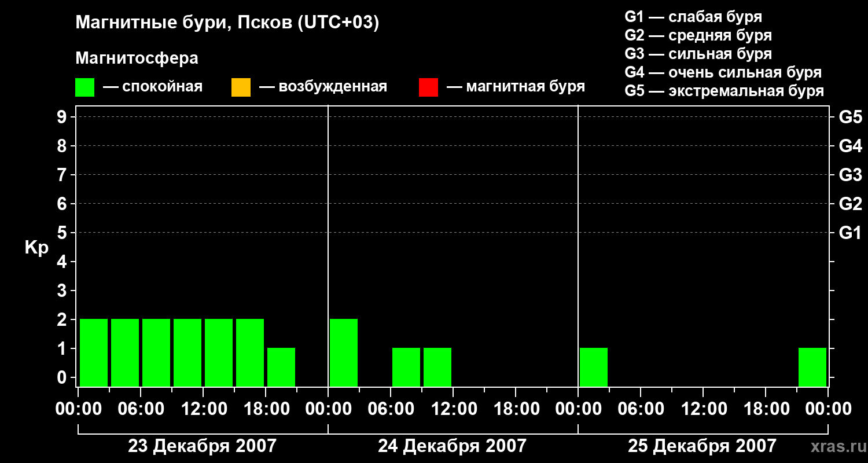Viewport: 868px width, 463px height.
Task: Click the Kp axis value 5
Action: 63,233
